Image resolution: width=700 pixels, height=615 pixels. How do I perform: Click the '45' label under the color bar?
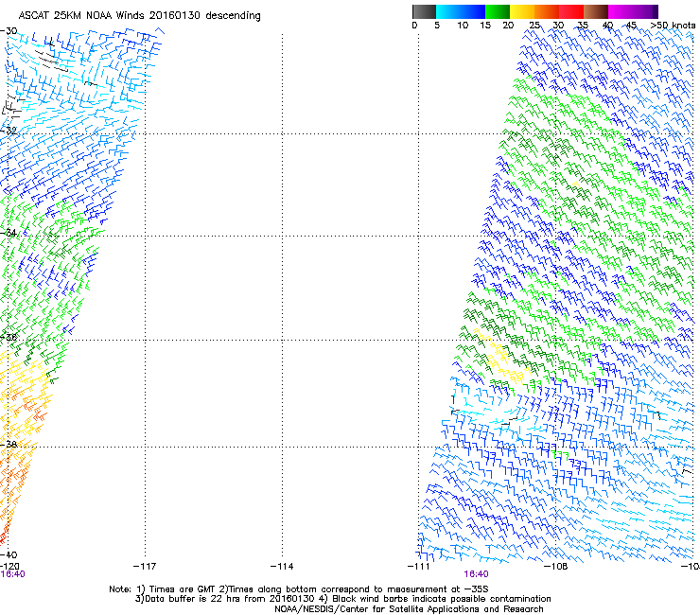pyautogui.click(x=631, y=26)
